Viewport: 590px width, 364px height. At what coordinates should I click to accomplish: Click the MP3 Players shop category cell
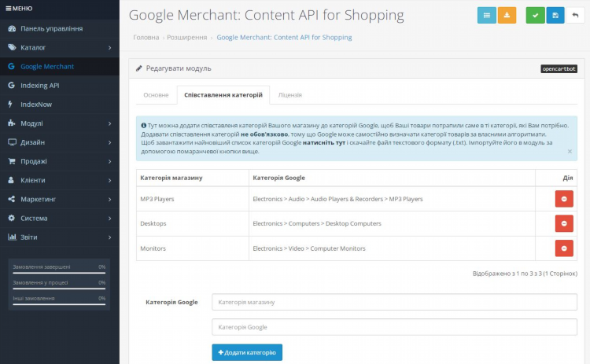pyautogui.click(x=192, y=199)
